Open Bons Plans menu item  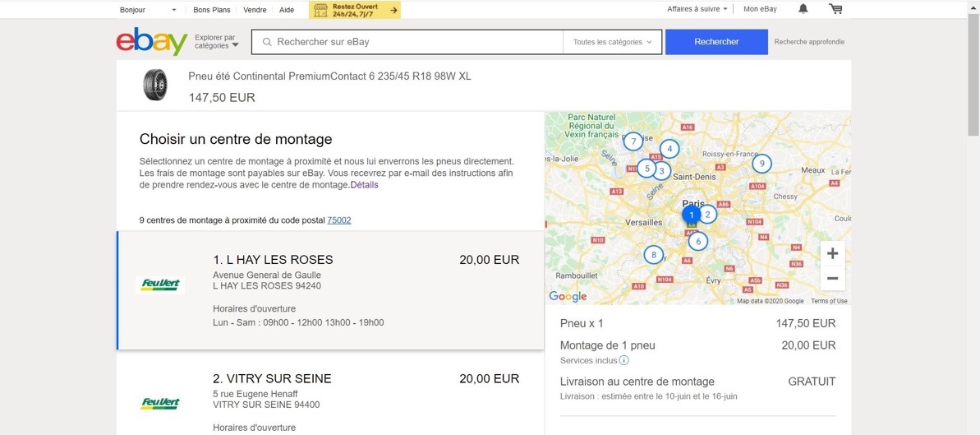[212, 10]
